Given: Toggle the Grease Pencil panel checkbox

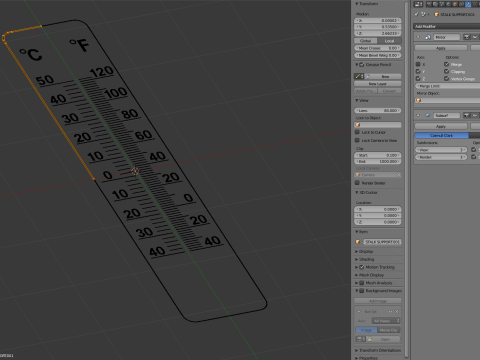Looking at the screenshot, I should tap(362, 64).
